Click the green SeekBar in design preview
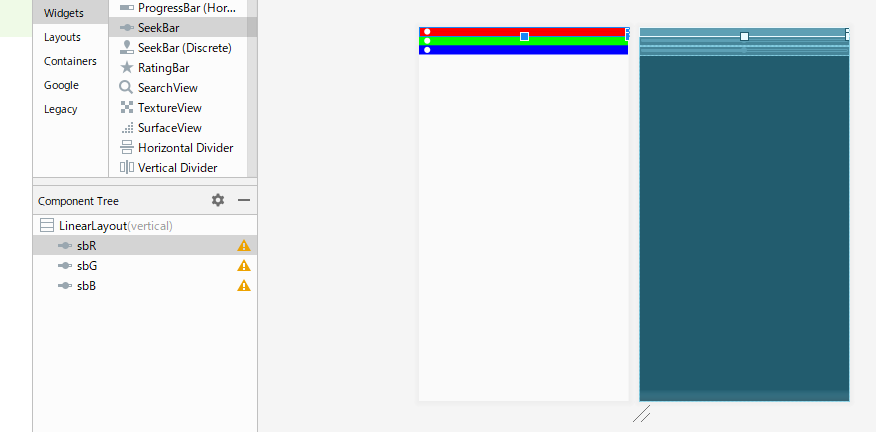The width and height of the screenshot is (876, 432). 523,41
